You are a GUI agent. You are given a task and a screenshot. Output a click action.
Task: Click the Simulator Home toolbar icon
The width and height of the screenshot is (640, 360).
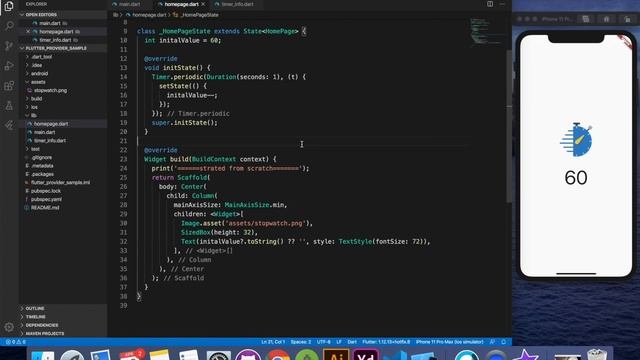tap(606, 19)
